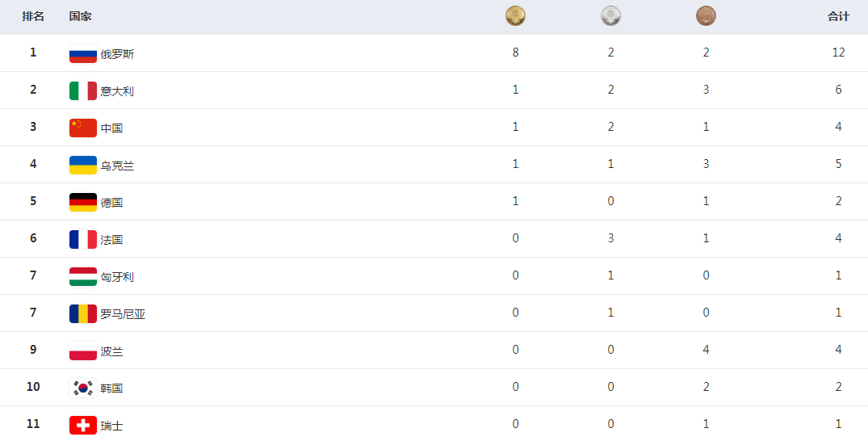Click the France flag icon
The image size is (868, 441).
83,239
